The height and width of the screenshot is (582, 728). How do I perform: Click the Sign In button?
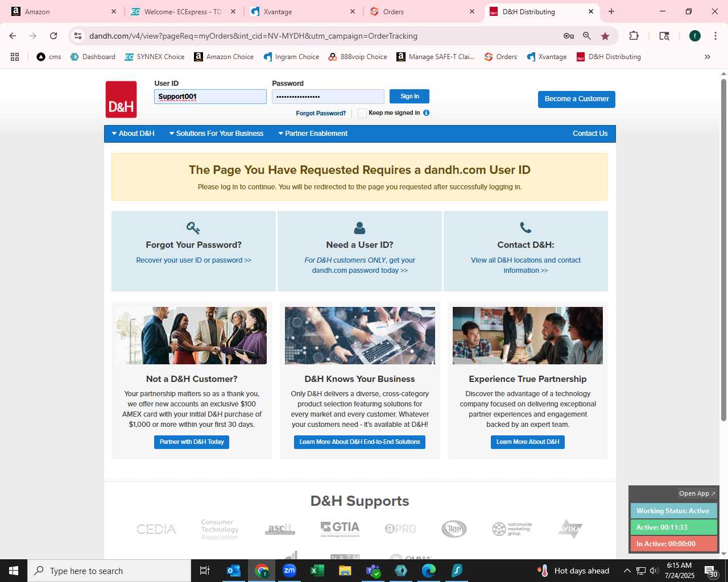click(x=409, y=96)
